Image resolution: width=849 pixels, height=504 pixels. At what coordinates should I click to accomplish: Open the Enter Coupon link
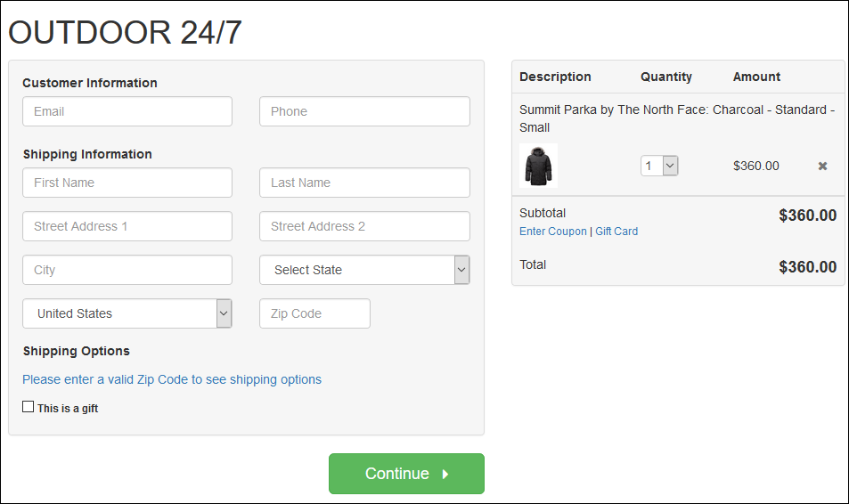click(553, 232)
